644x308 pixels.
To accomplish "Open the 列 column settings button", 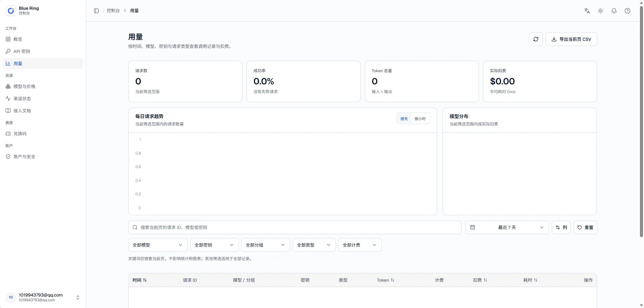I will pyautogui.click(x=561, y=227).
